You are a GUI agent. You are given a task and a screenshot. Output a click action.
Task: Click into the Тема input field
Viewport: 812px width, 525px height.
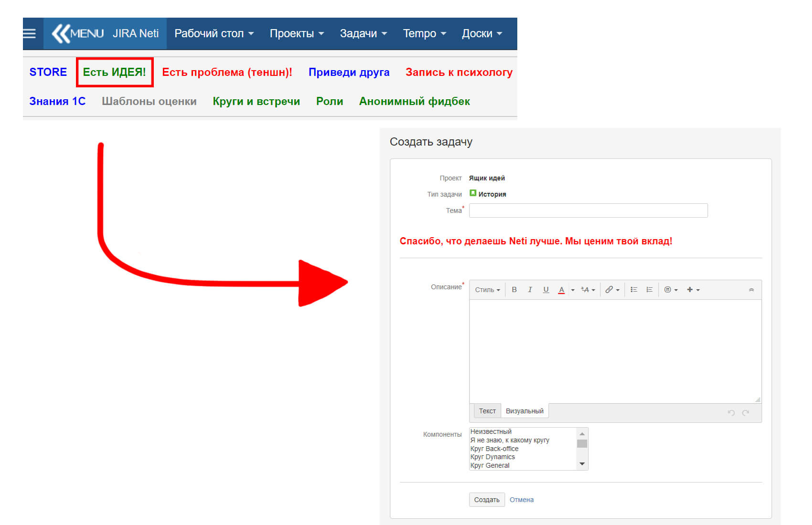(x=588, y=210)
